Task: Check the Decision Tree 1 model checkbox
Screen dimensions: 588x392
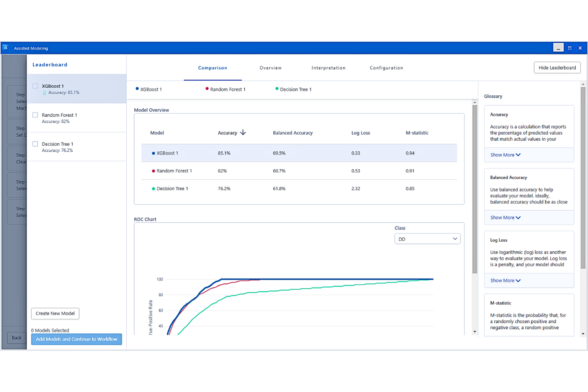Action: coord(35,144)
